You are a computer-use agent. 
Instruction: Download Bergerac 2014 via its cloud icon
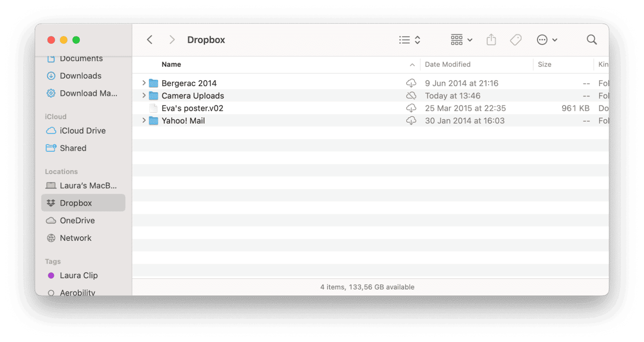(411, 83)
